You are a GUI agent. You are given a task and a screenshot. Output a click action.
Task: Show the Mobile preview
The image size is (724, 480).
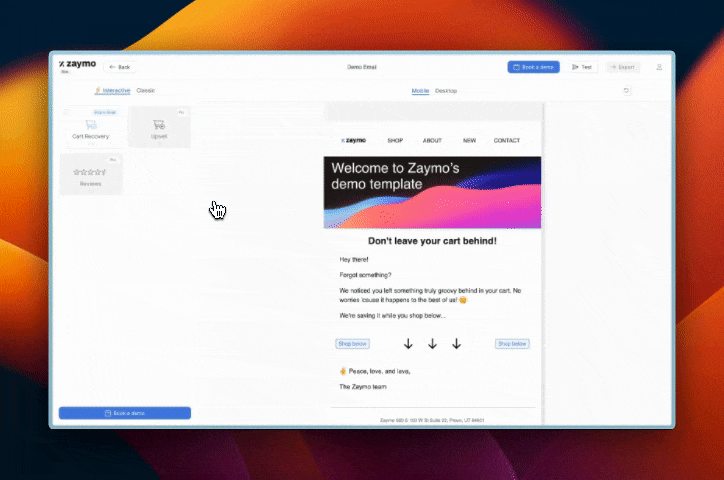pyautogui.click(x=420, y=91)
